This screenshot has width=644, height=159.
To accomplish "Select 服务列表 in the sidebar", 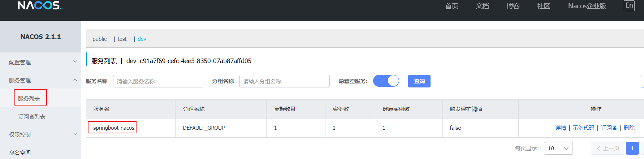I will pos(29,98).
